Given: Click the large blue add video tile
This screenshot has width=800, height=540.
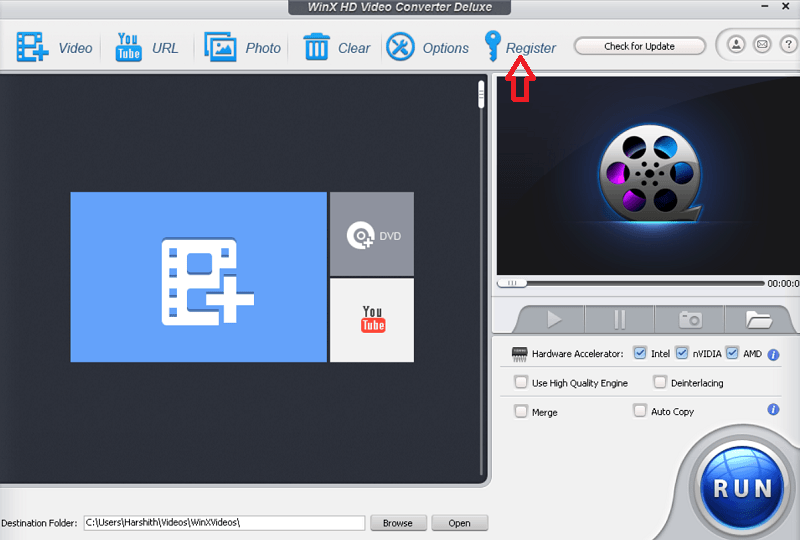Looking at the screenshot, I should pyautogui.click(x=198, y=277).
